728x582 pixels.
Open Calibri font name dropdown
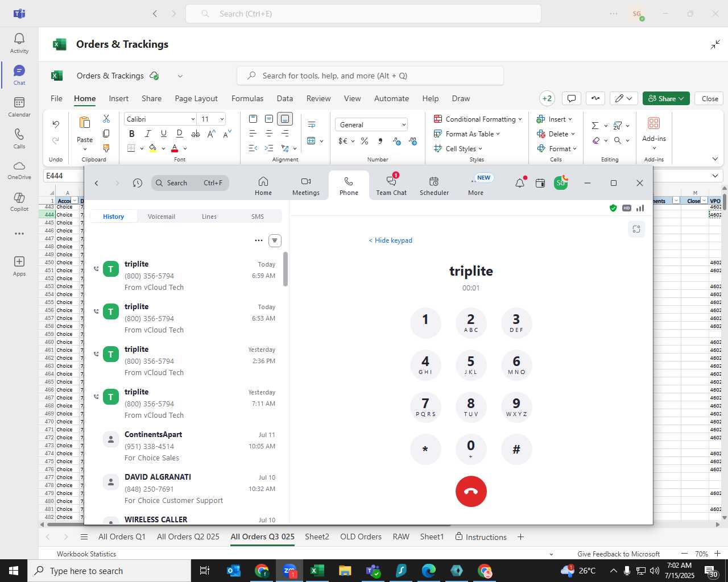pos(193,119)
